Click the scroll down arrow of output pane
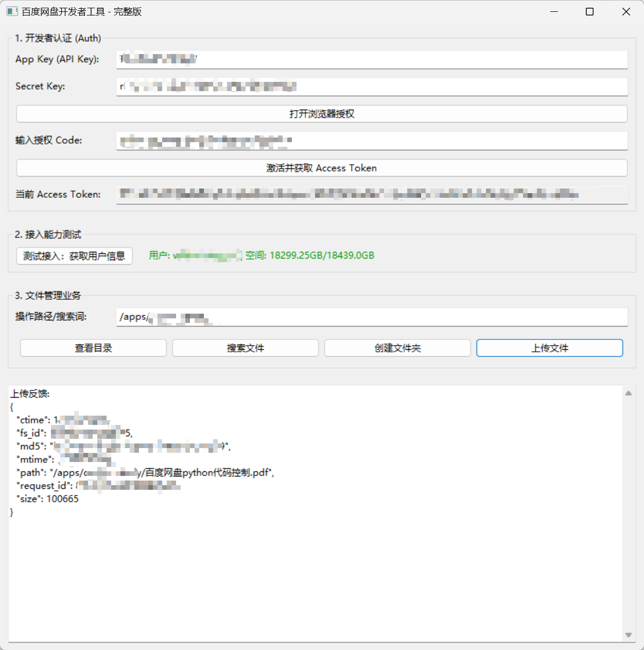Image resolution: width=644 pixels, height=650 pixels. click(x=628, y=635)
